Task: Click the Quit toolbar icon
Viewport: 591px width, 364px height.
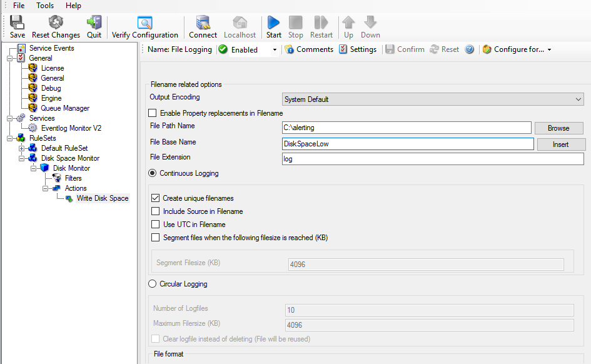Action: tap(94, 23)
